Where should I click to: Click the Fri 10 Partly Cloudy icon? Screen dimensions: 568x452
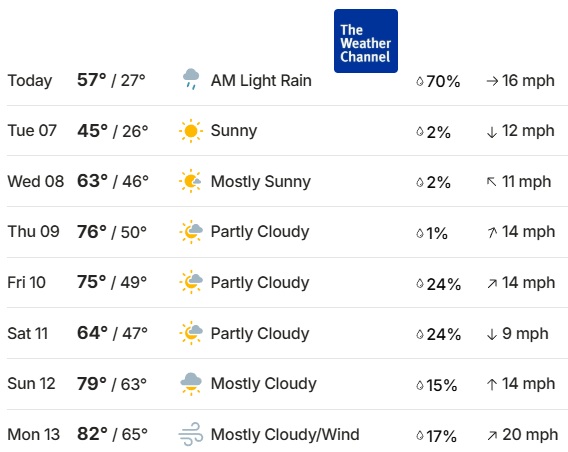click(191, 282)
